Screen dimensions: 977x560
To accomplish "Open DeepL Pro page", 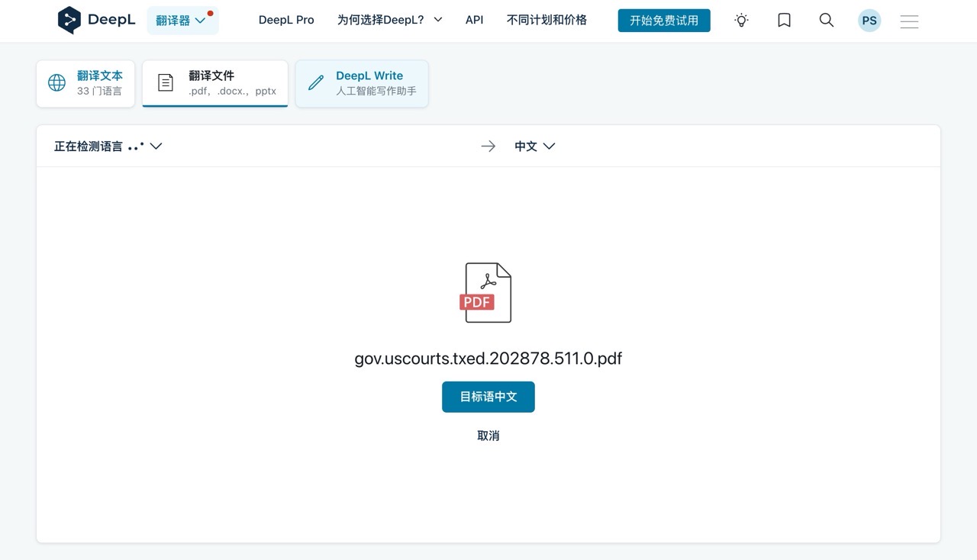I will 286,20.
